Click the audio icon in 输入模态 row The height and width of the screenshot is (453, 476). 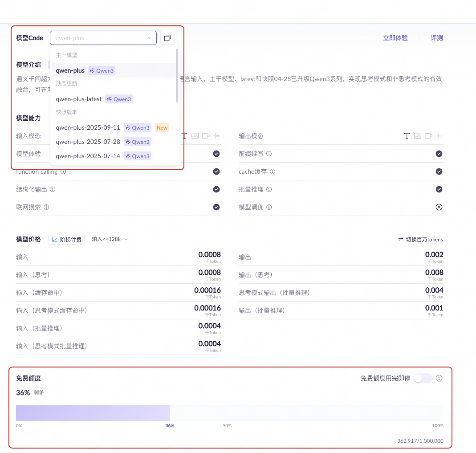[x=216, y=136]
